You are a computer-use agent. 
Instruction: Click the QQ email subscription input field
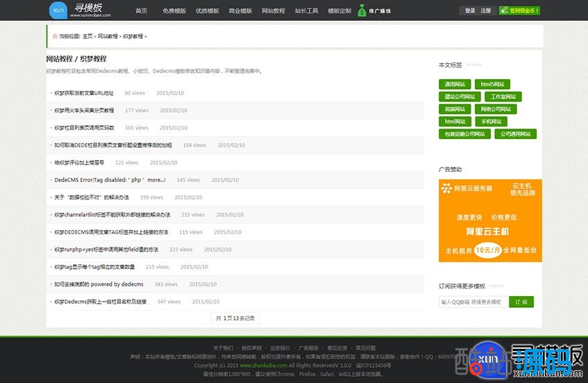coord(473,302)
